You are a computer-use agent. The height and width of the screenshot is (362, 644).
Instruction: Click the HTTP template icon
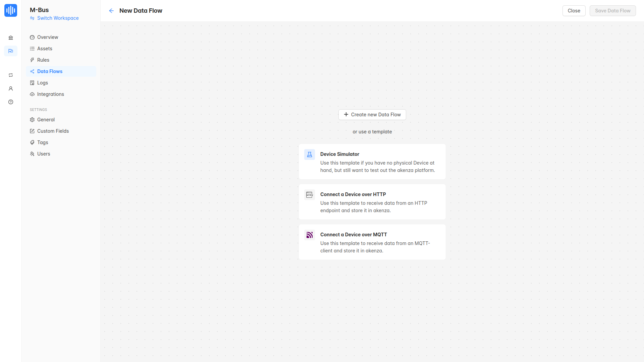pyautogui.click(x=309, y=195)
